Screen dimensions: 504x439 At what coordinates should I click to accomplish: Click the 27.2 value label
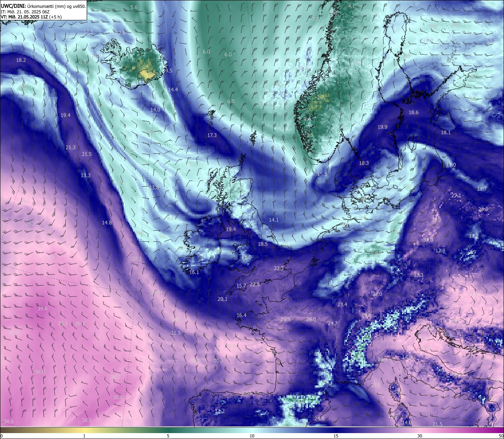[136, 259]
